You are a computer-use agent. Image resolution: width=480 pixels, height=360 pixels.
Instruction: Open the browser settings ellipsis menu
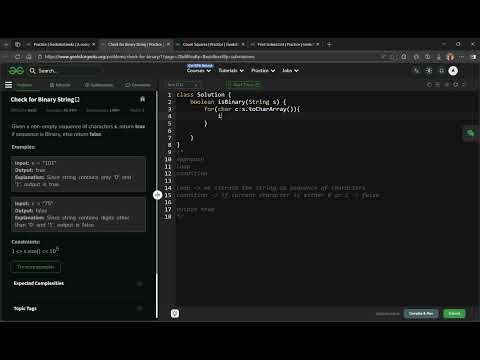(462, 57)
